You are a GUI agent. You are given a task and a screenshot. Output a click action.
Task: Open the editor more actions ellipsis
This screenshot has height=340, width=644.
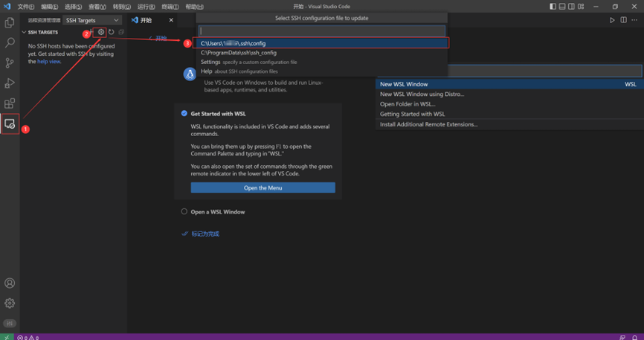click(x=634, y=20)
